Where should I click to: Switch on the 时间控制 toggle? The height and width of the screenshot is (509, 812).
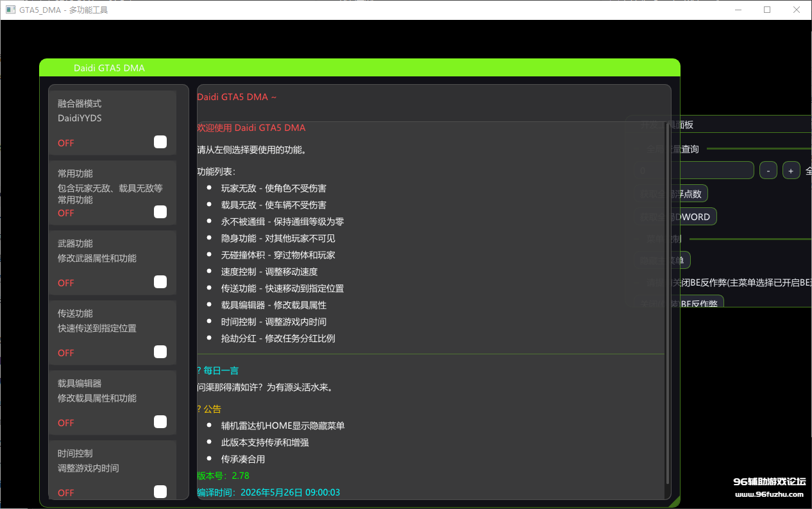(160, 492)
